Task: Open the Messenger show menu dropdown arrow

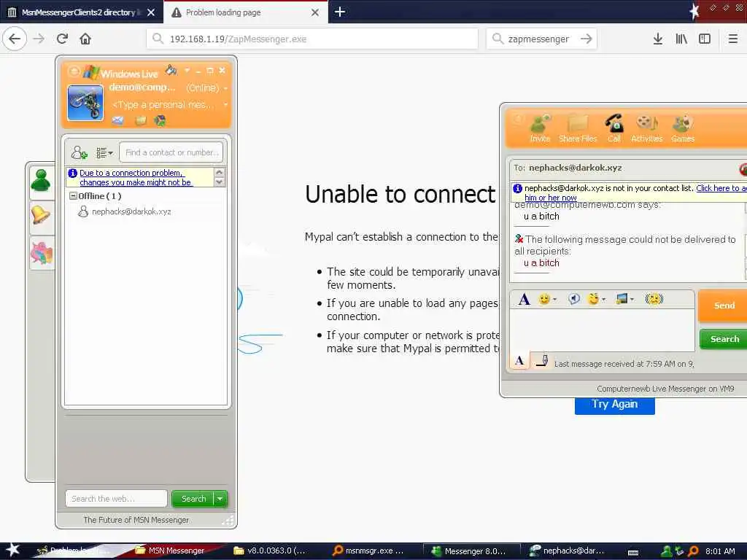Action: click(187, 71)
